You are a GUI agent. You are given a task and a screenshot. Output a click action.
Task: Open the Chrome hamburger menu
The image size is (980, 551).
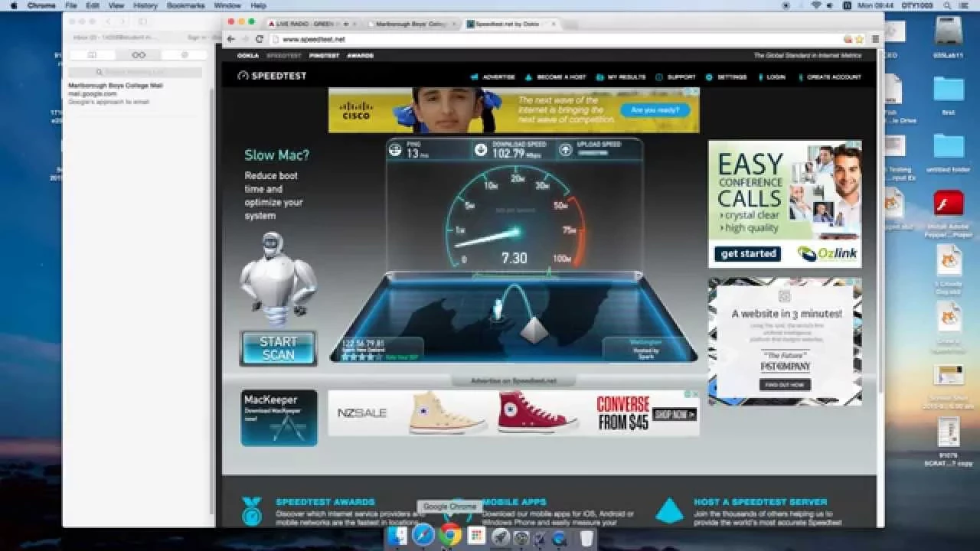875,39
